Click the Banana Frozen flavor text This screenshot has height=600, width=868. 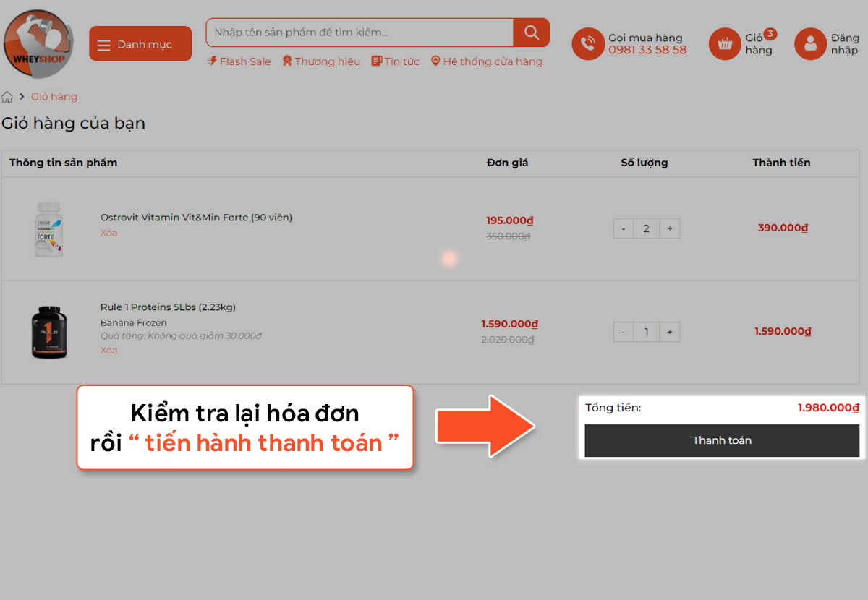tap(133, 323)
